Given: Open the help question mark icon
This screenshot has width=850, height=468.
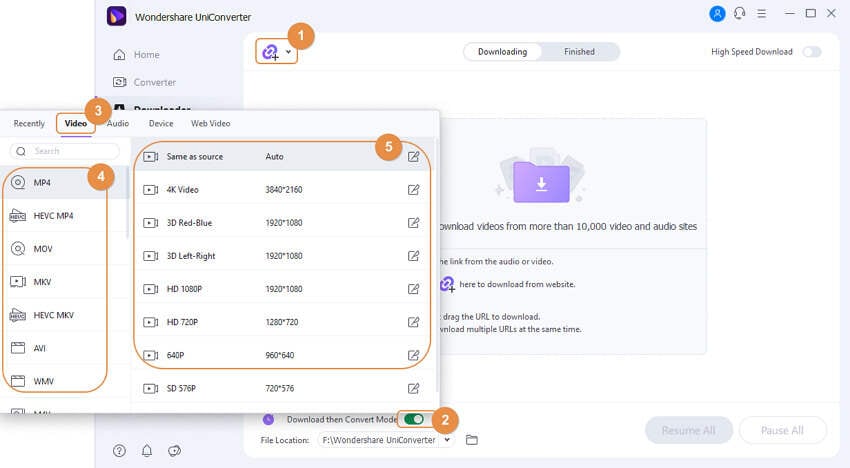Looking at the screenshot, I should 119,451.
